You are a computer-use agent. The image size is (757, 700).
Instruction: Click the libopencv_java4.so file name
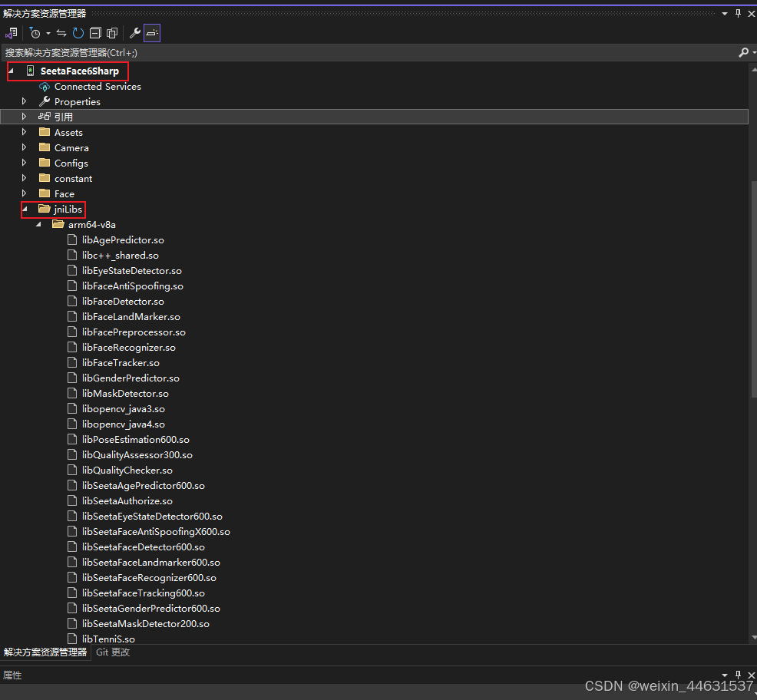(x=124, y=424)
